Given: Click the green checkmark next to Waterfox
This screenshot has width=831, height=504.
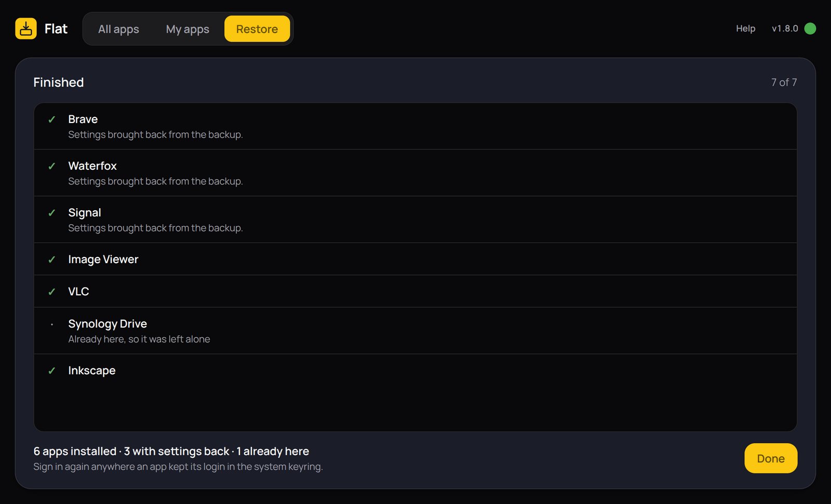Looking at the screenshot, I should [x=52, y=166].
